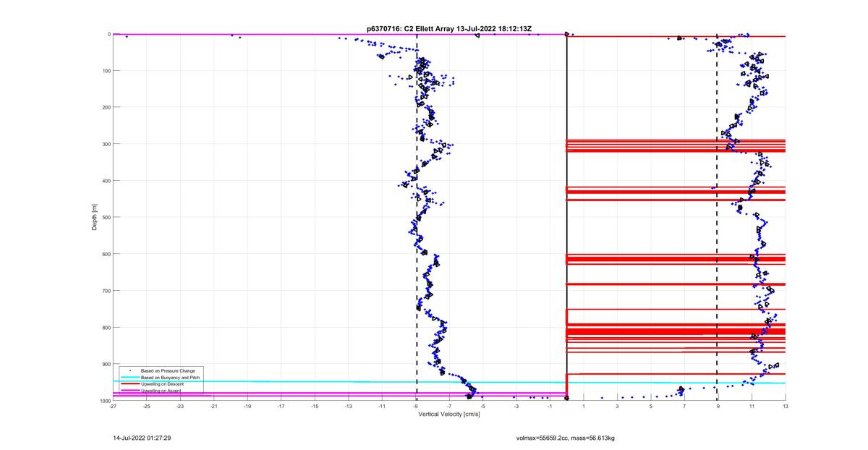Click the positive x-axis tick label '13'
This screenshot has height=450, width=868.
[x=786, y=407]
